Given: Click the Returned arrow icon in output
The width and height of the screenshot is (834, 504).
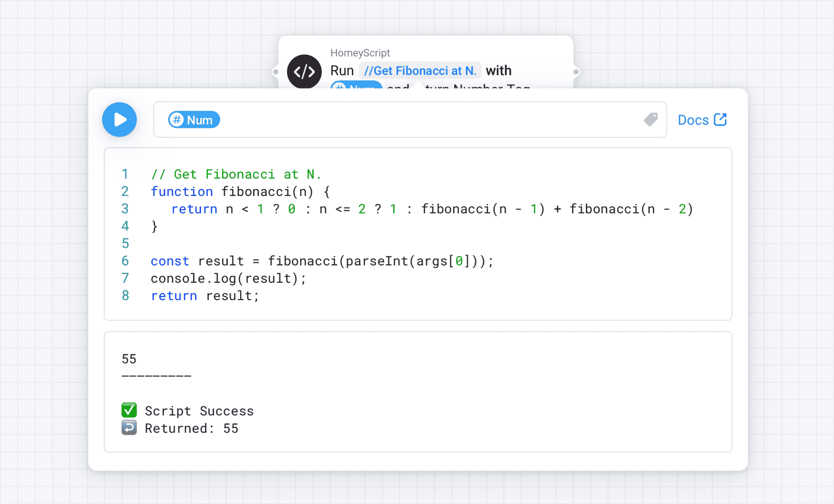Looking at the screenshot, I should [129, 428].
